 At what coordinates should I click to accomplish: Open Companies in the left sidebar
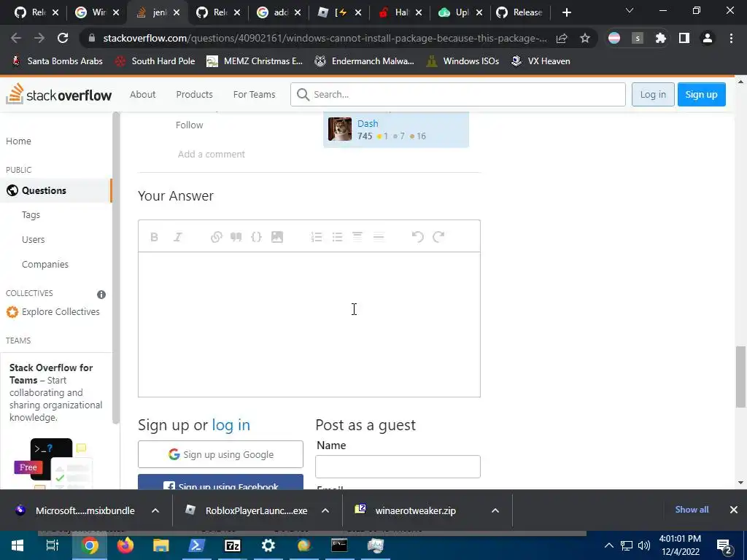[44, 264]
